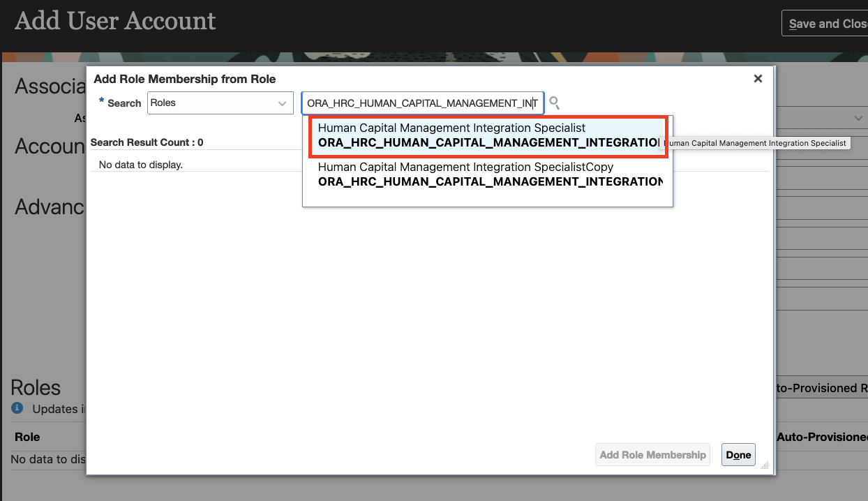The height and width of the screenshot is (501, 868).
Task: Dismiss the dialog with the X icon
Action: [758, 78]
